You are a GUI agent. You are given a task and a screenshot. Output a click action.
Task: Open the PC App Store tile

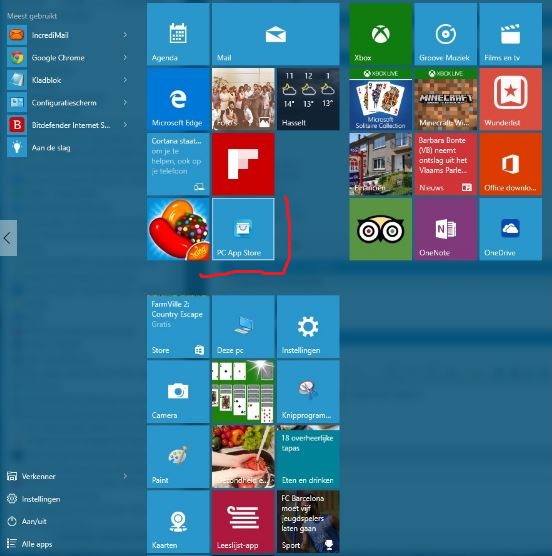pos(243,229)
